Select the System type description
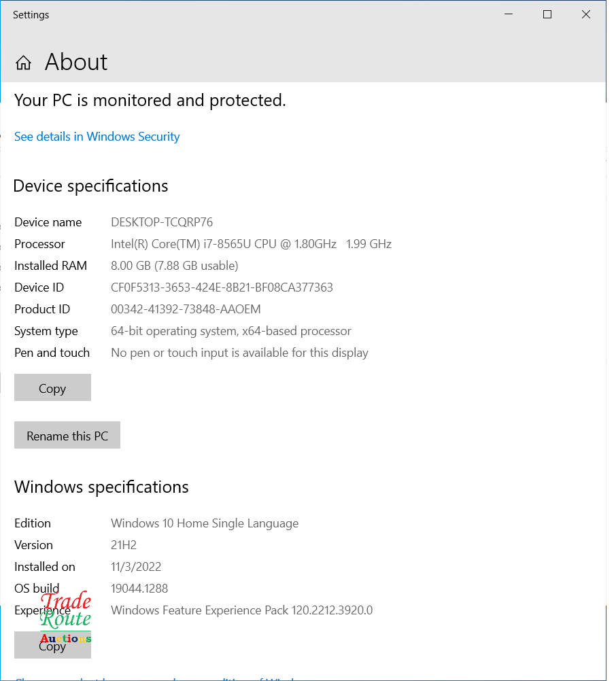 [x=231, y=331]
